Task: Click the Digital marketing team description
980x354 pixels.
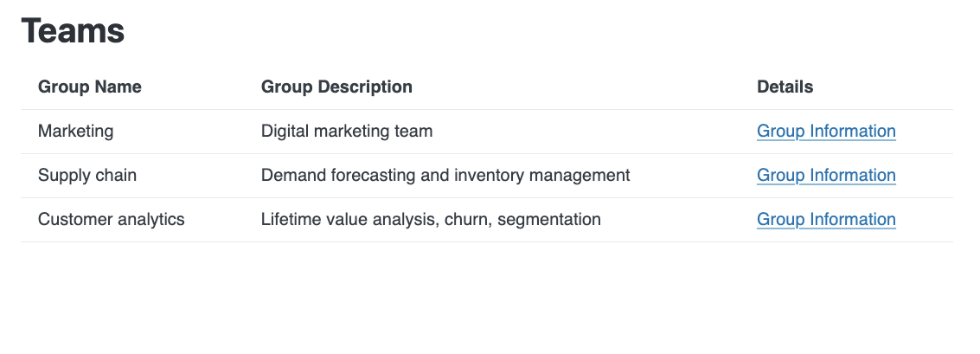Action: pos(347,132)
